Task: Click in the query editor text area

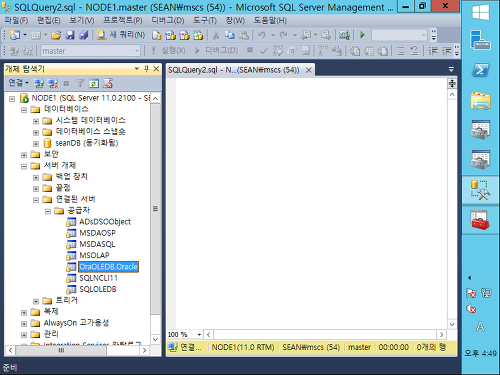Action: pos(311,203)
